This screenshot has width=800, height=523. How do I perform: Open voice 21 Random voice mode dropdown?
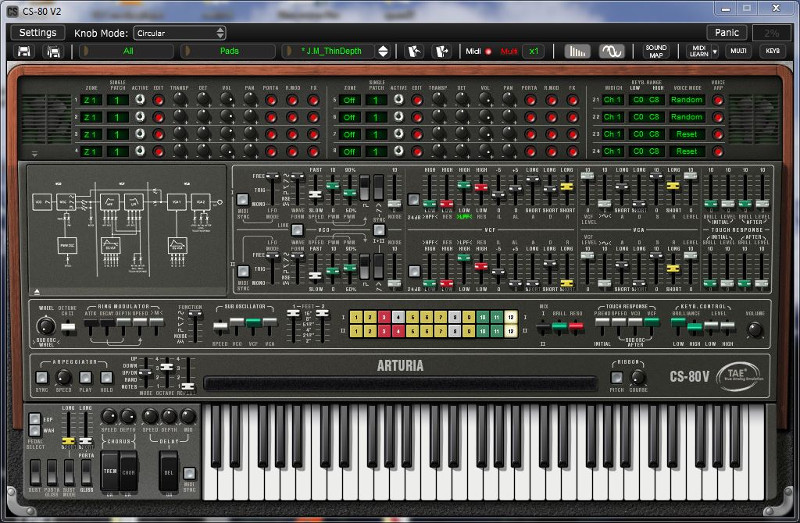[687, 100]
